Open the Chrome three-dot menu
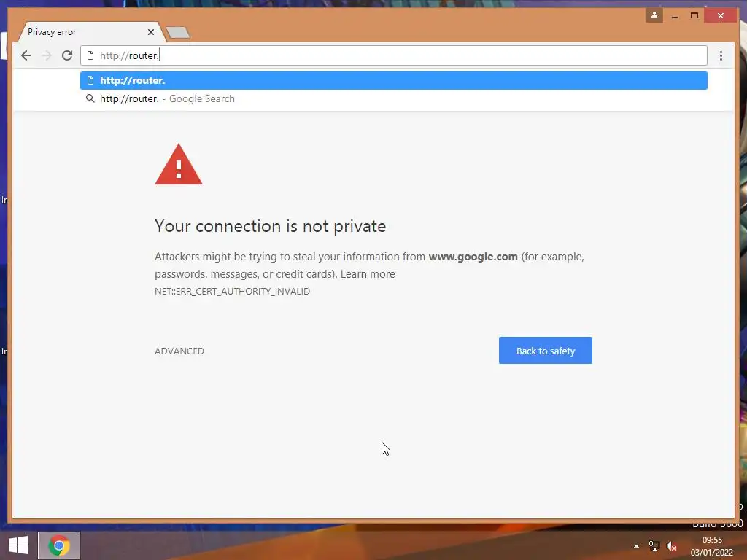The width and height of the screenshot is (747, 560). 721,55
